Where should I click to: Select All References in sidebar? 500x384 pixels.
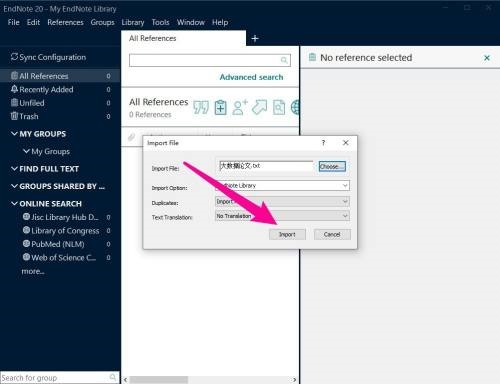[60, 76]
